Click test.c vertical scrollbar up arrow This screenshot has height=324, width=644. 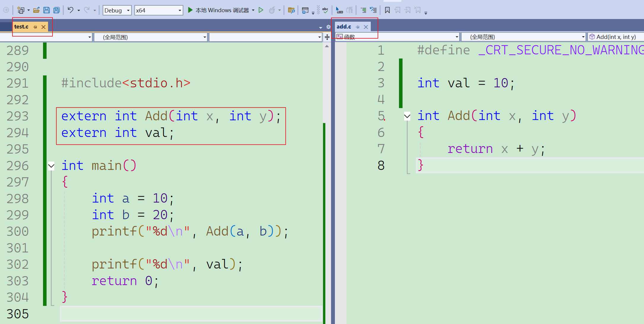(327, 46)
